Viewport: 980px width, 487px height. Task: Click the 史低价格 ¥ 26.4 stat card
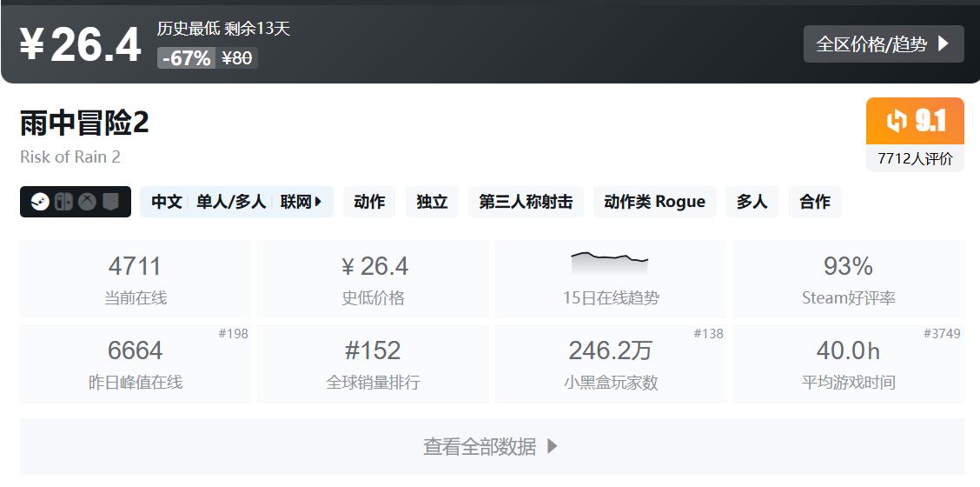tap(373, 279)
